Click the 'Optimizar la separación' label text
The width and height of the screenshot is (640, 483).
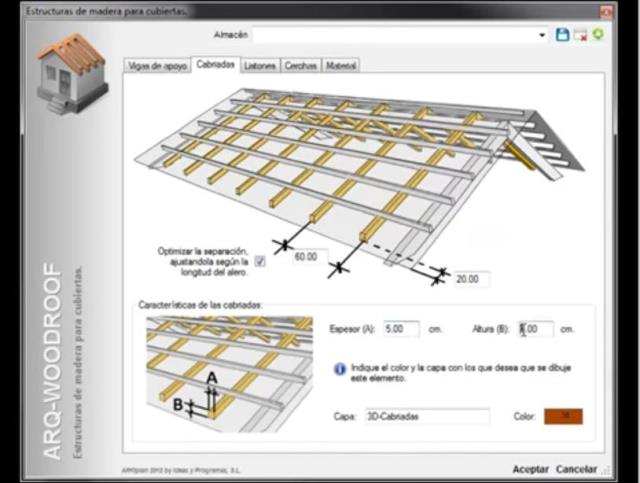[203, 261]
